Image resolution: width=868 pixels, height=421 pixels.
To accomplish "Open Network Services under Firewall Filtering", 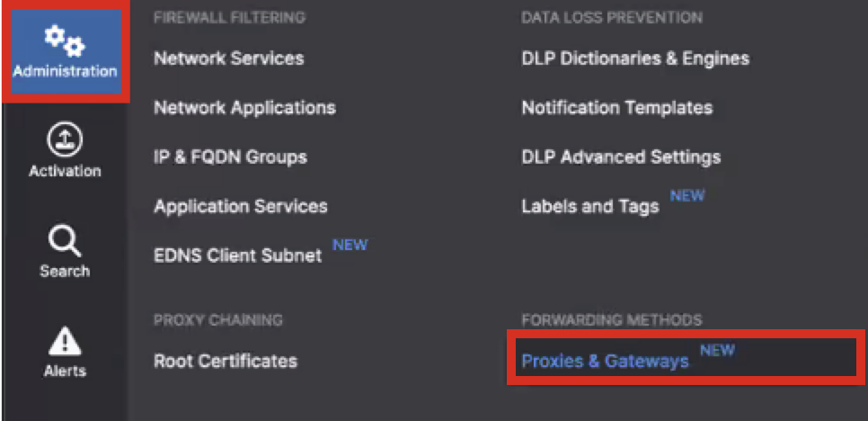I will point(228,58).
